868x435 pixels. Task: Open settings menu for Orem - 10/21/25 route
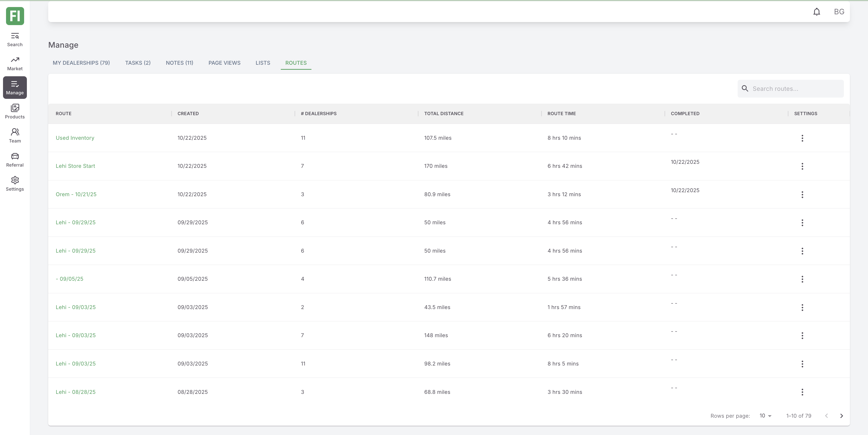[802, 195]
